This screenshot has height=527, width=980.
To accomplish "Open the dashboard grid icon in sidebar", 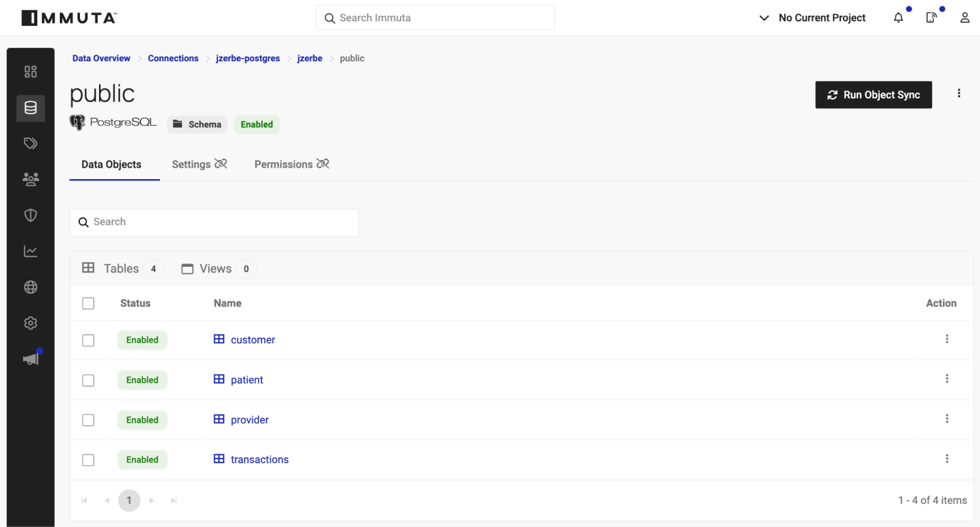I will point(30,72).
